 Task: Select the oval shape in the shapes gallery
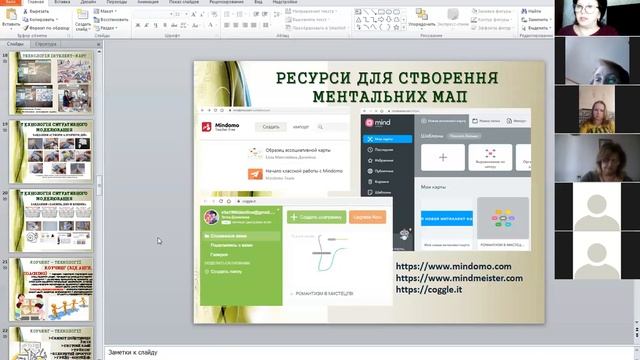click(x=389, y=12)
